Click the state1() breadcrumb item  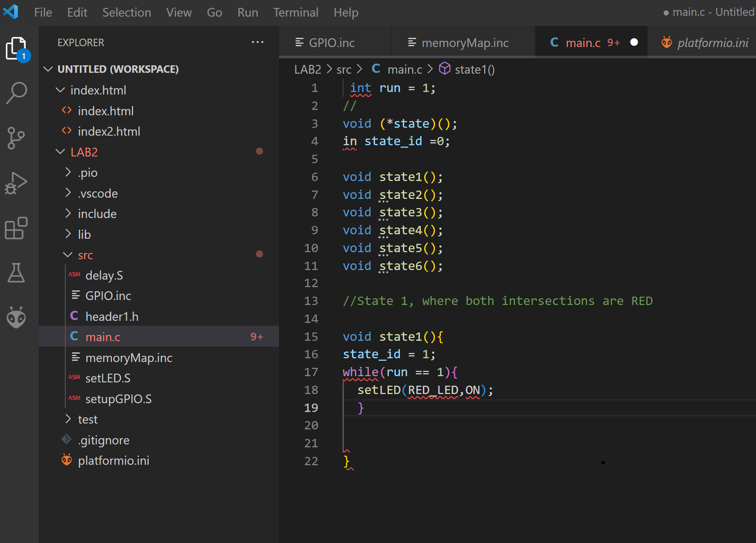[474, 69]
